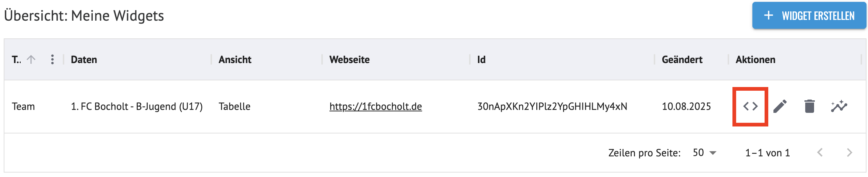Click the Id column header

(481, 60)
